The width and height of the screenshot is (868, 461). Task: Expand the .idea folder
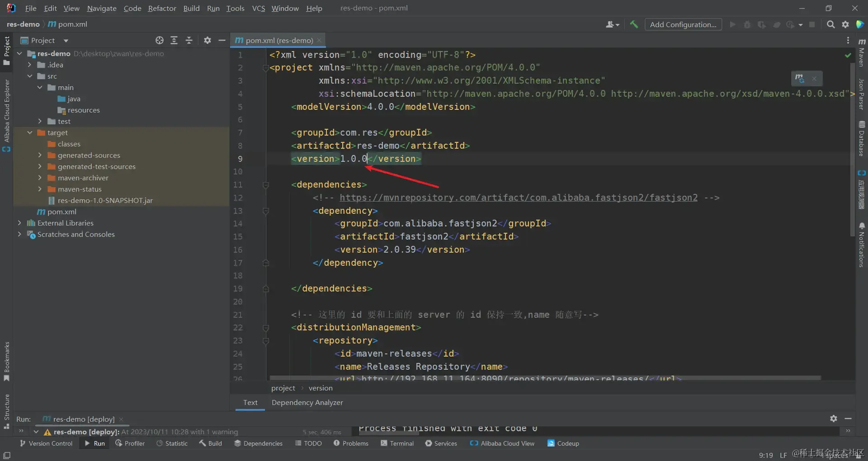click(x=30, y=65)
